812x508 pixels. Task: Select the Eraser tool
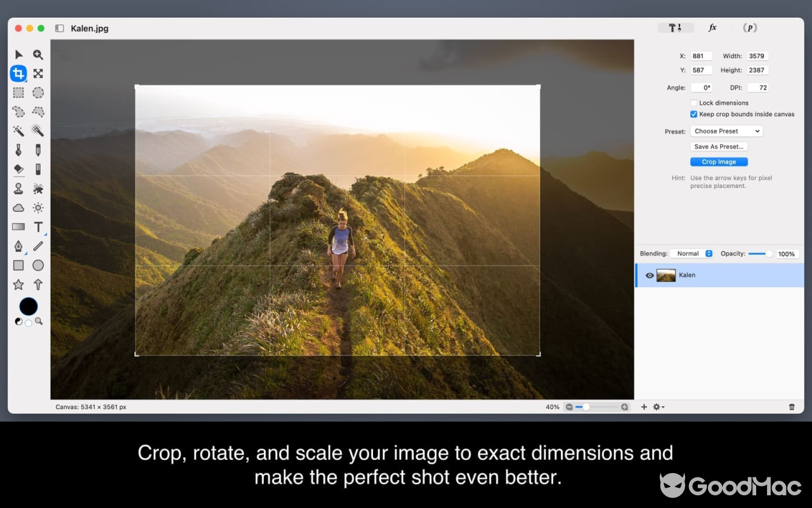click(x=18, y=169)
